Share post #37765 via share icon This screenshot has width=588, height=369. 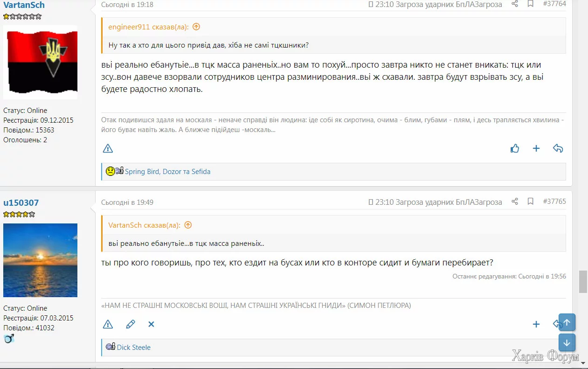tap(515, 202)
